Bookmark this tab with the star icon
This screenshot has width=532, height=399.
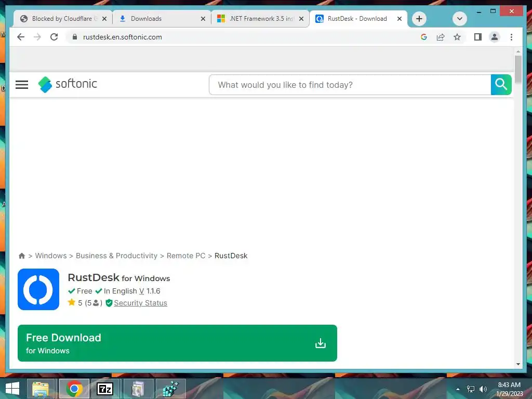coord(457,37)
